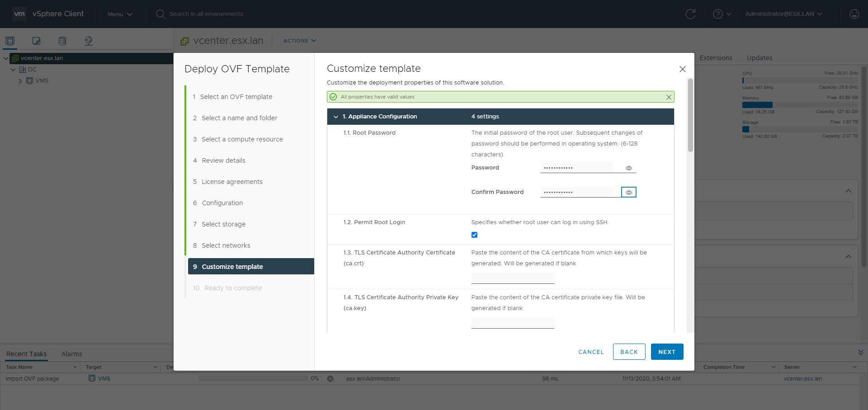Screen dimensions: 868x410
Task: Open the help question mark icon
Action: click(x=717, y=14)
